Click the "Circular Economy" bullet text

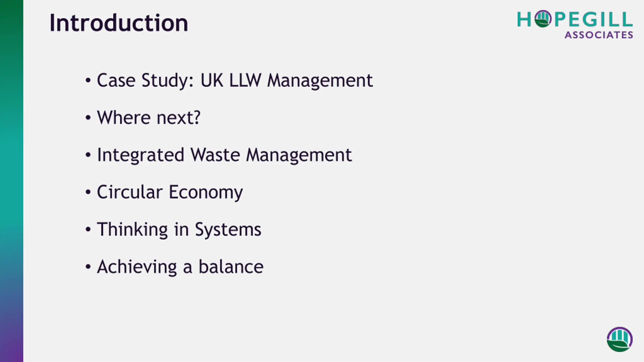(x=170, y=192)
